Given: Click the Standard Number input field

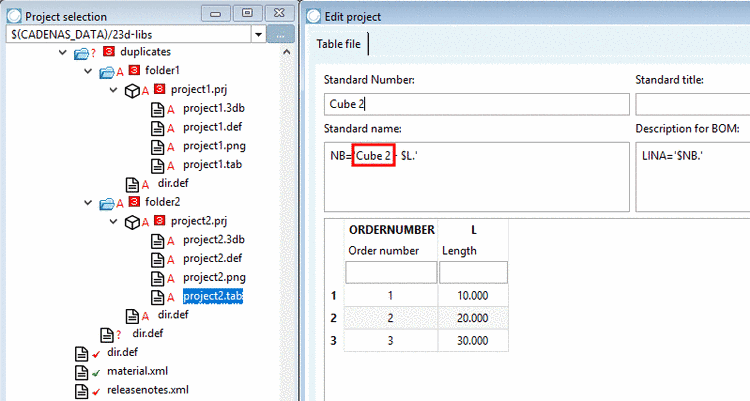Looking at the screenshot, I should click(476, 104).
